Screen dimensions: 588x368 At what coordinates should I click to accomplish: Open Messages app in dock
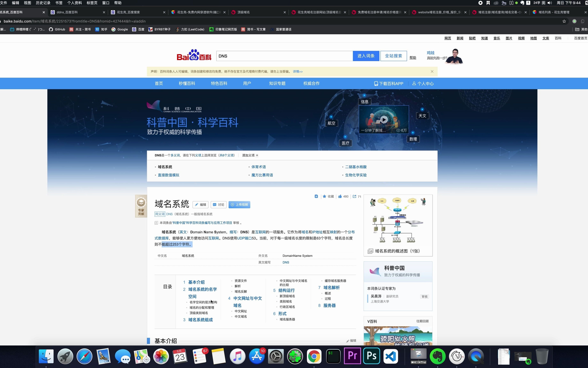[123, 356]
